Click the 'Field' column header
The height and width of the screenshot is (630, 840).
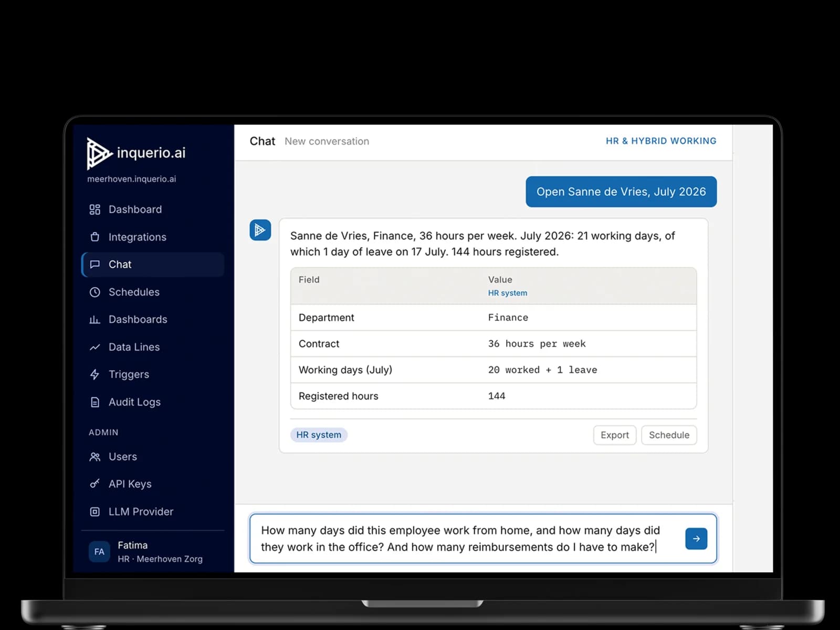[x=309, y=280]
